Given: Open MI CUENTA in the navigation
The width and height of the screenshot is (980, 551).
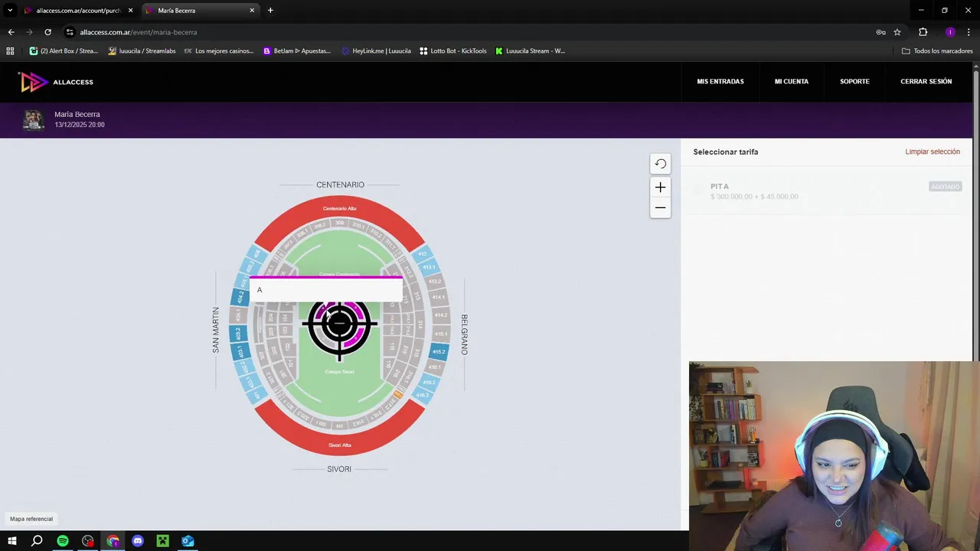Looking at the screenshot, I should [x=791, y=81].
